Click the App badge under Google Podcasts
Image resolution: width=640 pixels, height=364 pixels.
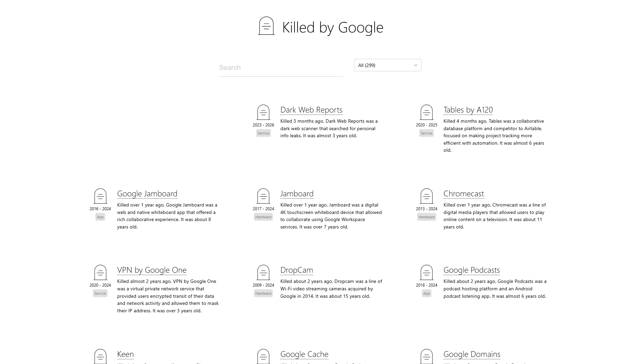pos(426,293)
